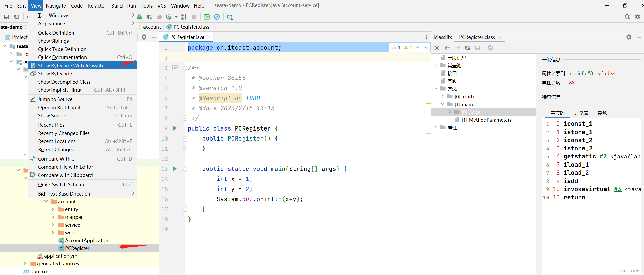Expand the 属性 tree node
This screenshot has height=275, width=644.
click(x=436, y=127)
